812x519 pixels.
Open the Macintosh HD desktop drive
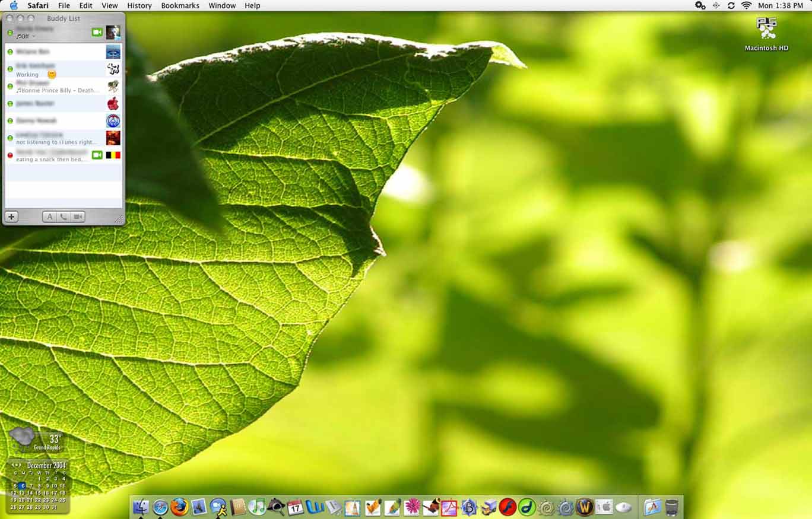[x=766, y=34]
